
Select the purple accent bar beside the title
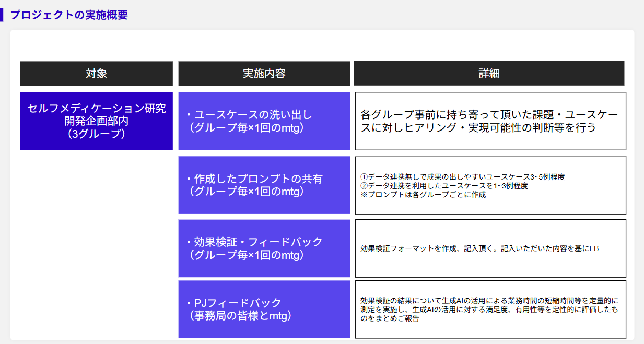(x=2, y=15)
